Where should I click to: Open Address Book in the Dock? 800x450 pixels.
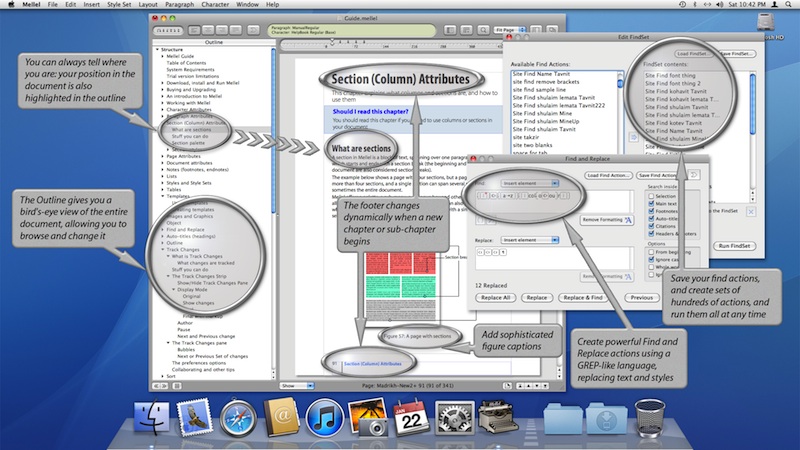tap(281, 418)
